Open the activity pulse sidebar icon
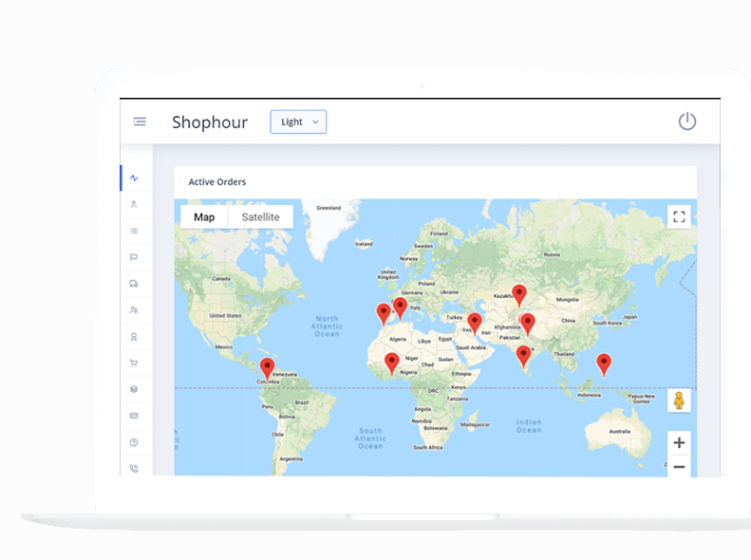Image resolution: width=751 pixels, height=560 pixels. point(134,177)
